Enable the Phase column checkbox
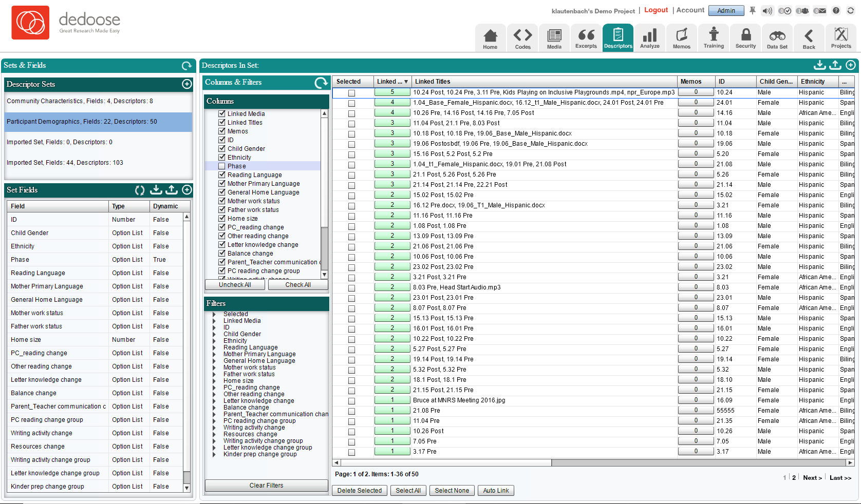 point(222,166)
